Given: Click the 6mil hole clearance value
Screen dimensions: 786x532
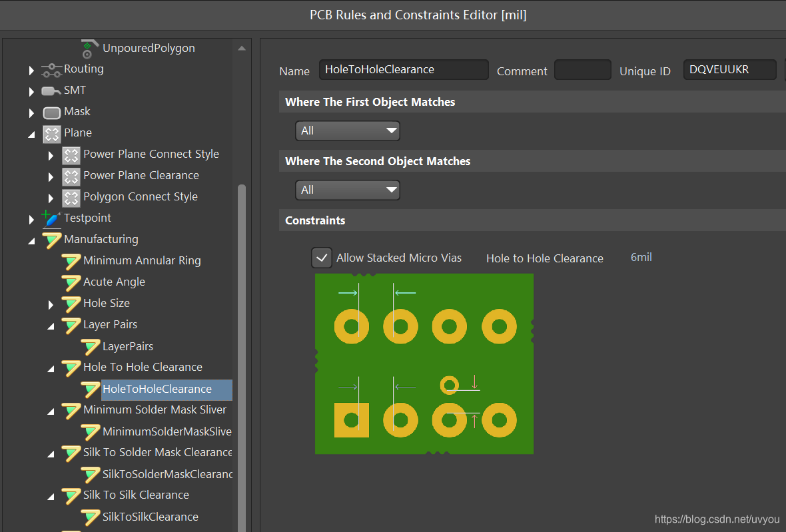Looking at the screenshot, I should click(x=641, y=257).
